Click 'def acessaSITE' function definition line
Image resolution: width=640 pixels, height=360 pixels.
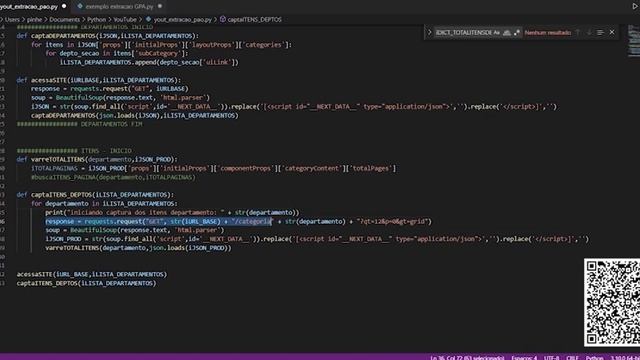98,80
